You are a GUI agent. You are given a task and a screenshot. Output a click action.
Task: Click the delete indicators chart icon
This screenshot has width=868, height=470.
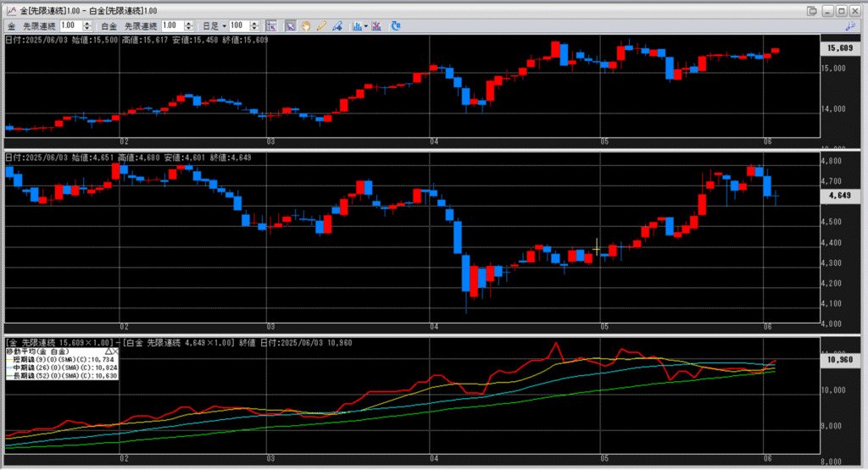[376, 26]
